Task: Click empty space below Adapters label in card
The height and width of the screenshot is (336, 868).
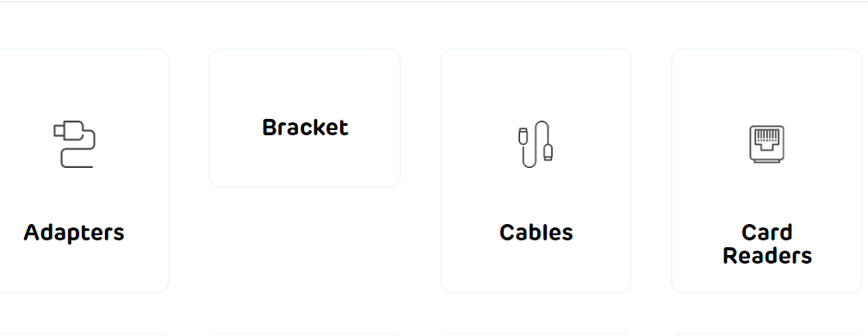Action: [74, 269]
